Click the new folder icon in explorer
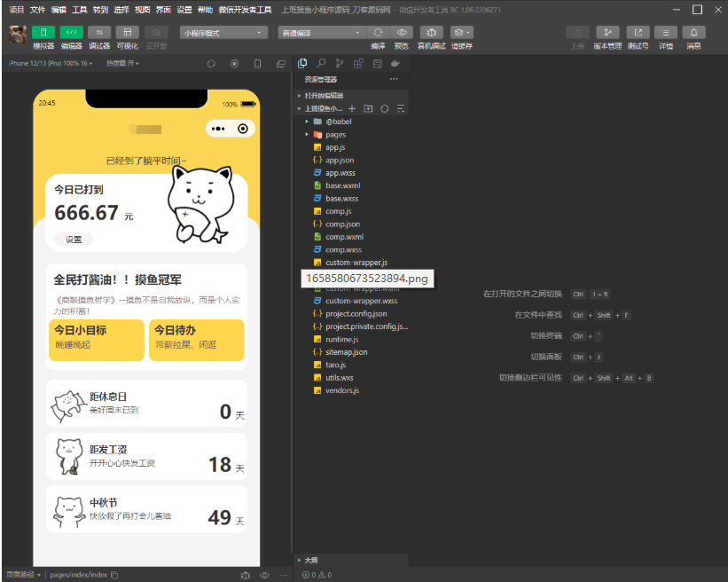This screenshot has width=728, height=582. 368,108
